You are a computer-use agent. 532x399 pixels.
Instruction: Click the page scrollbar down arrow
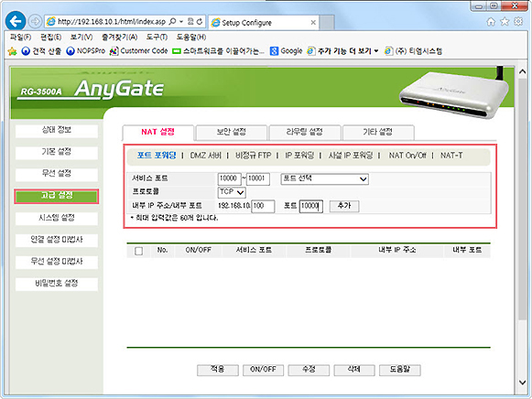pyautogui.click(x=523, y=383)
